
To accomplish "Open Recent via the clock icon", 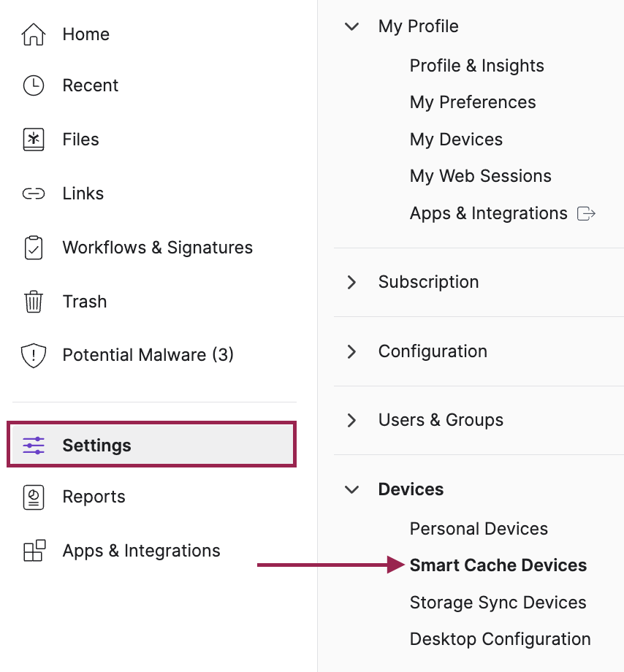I will click(x=34, y=85).
